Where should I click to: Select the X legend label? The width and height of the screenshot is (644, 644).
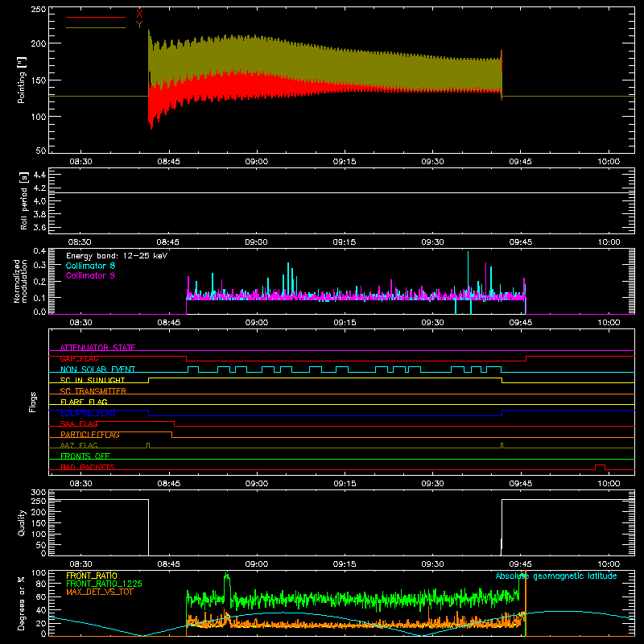pyautogui.click(x=139, y=14)
